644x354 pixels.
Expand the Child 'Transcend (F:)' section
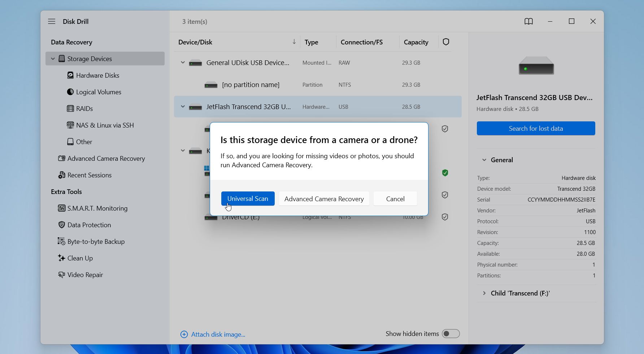[484, 293]
